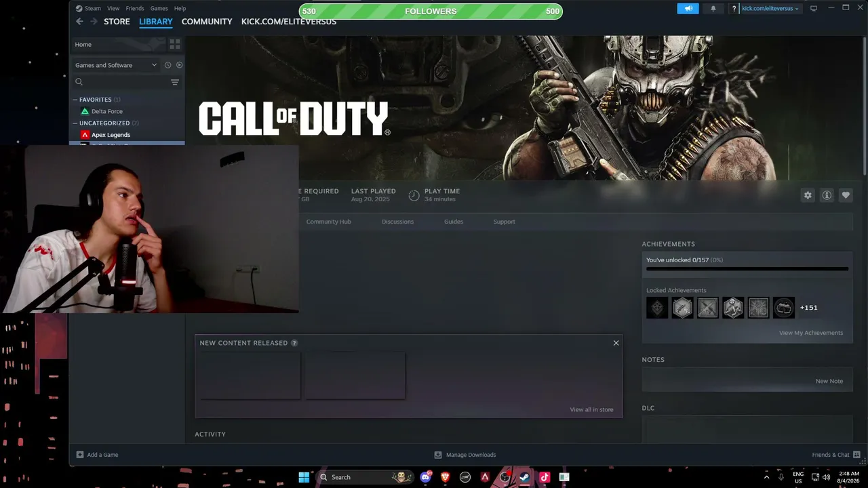Open Discord from the taskbar

(426, 477)
